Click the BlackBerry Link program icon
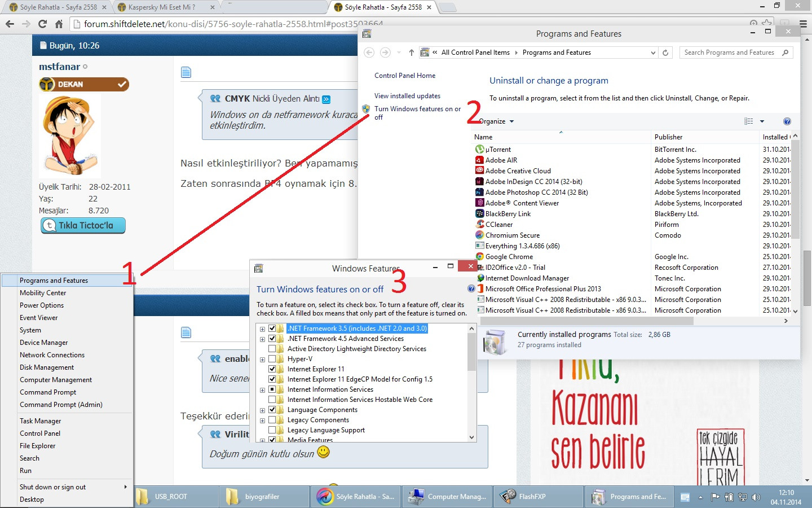 point(480,214)
